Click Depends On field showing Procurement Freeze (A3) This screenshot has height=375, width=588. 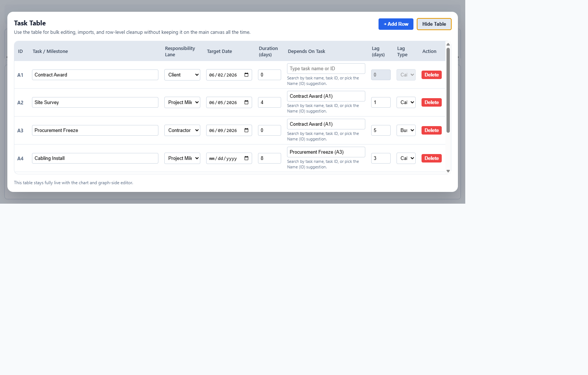coord(326,152)
